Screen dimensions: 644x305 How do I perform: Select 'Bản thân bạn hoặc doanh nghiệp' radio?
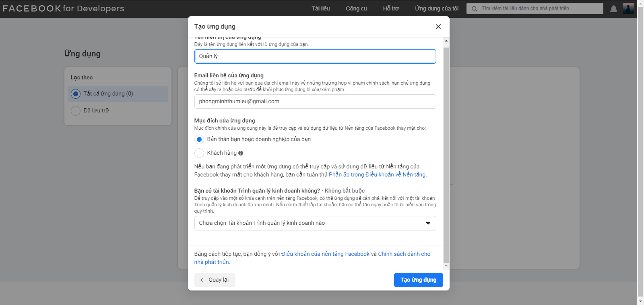point(199,139)
